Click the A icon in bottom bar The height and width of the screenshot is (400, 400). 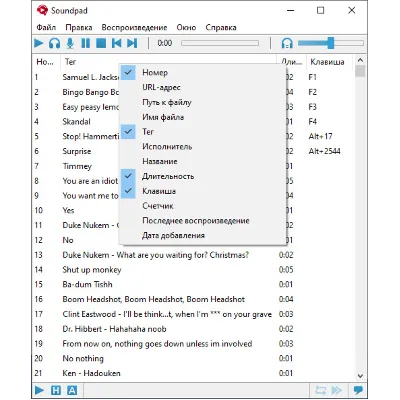pyautogui.click(x=72, y=390)
